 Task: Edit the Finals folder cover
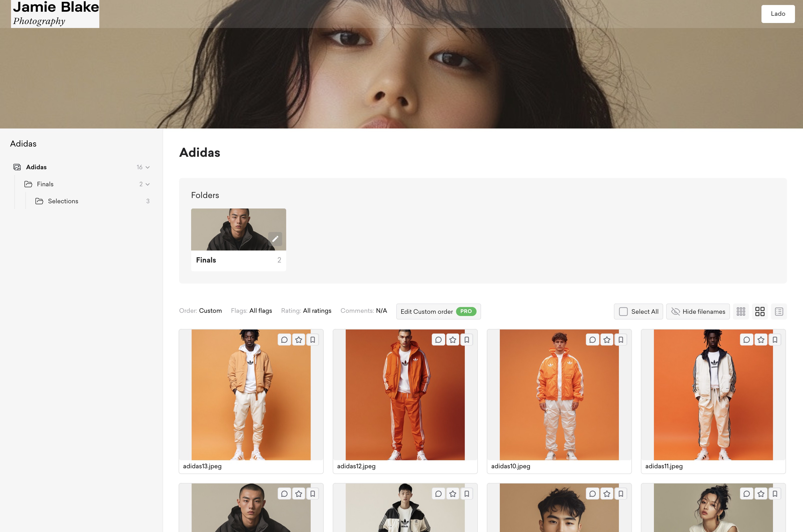[275, 239]
